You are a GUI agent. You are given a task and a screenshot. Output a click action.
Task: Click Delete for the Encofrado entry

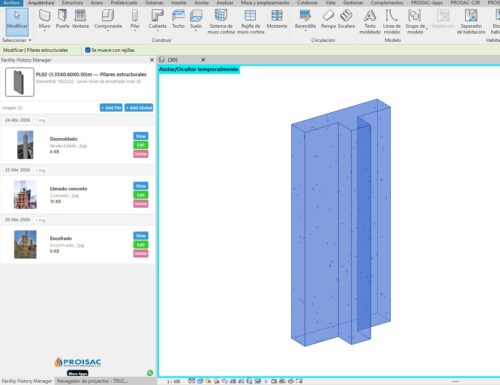pos(141,254)
